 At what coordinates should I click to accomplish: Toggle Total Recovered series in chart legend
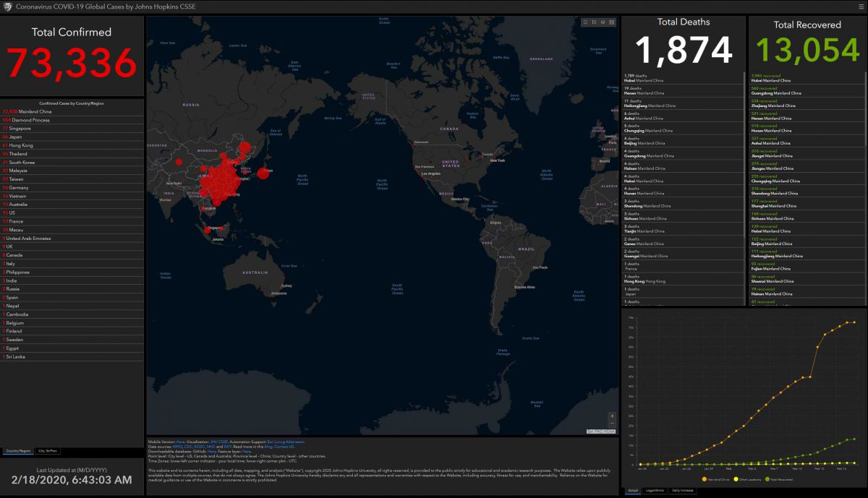783,479
